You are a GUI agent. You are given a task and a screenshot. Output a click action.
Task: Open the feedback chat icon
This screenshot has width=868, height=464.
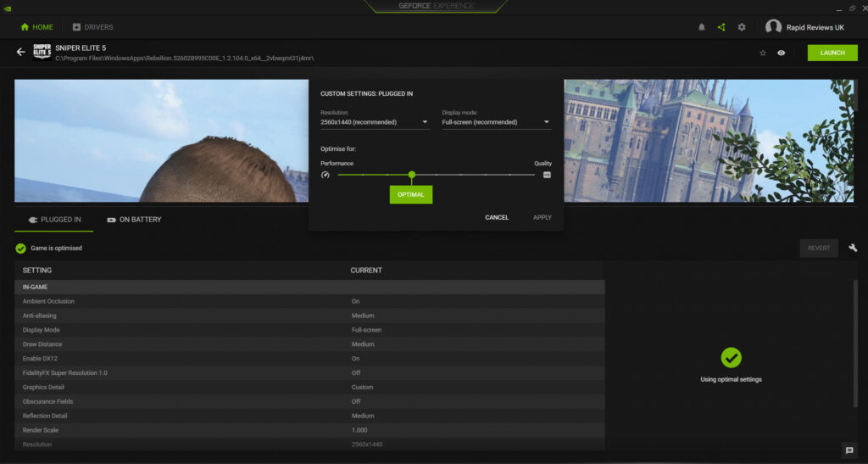click(x=849, y=450)
